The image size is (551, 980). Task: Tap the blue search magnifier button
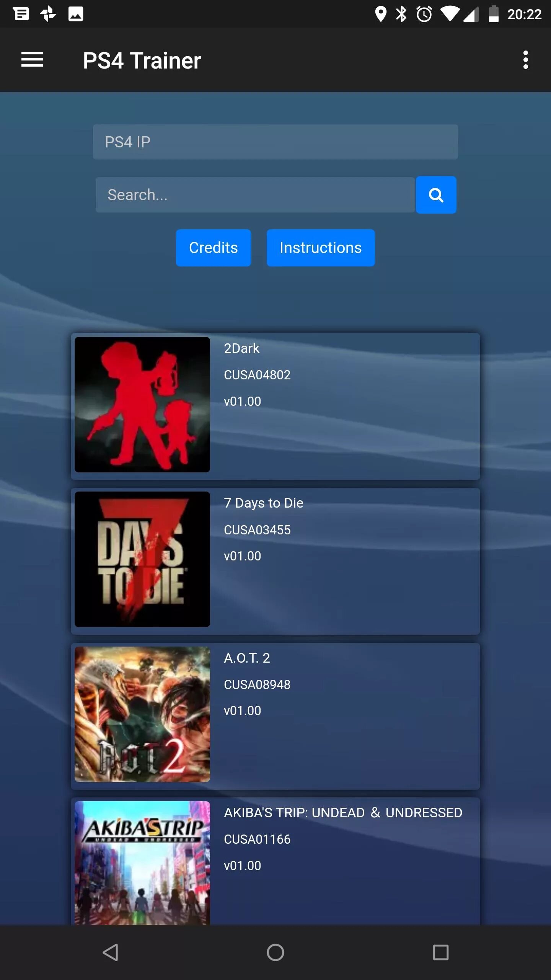tap(436, 195)
